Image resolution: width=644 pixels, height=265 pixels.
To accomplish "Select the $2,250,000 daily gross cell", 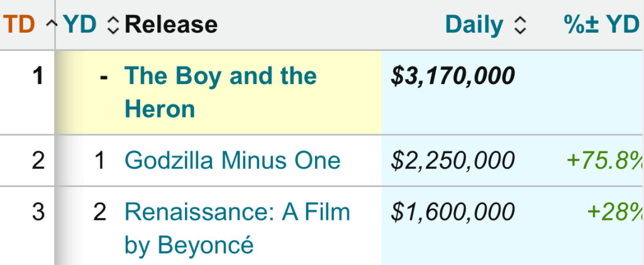I will tap(453, 160).
